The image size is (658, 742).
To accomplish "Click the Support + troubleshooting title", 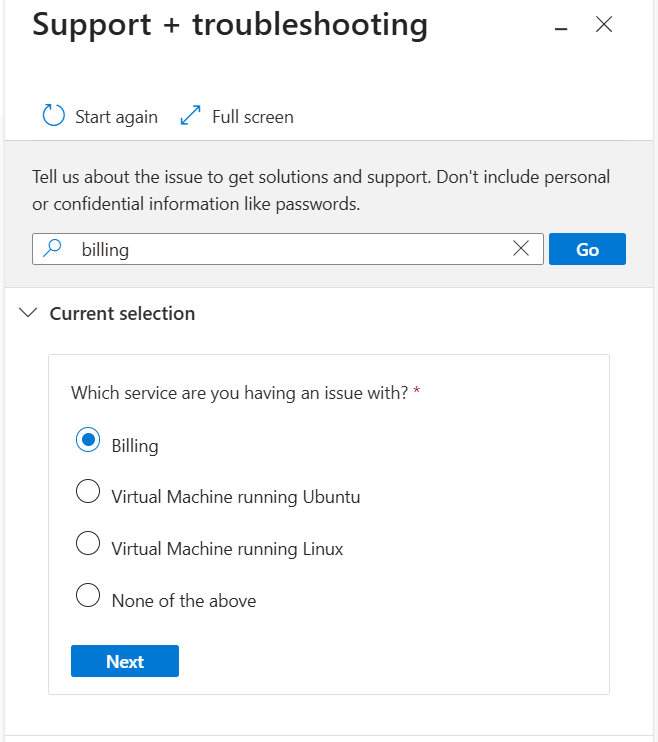I will pos(230,25).
